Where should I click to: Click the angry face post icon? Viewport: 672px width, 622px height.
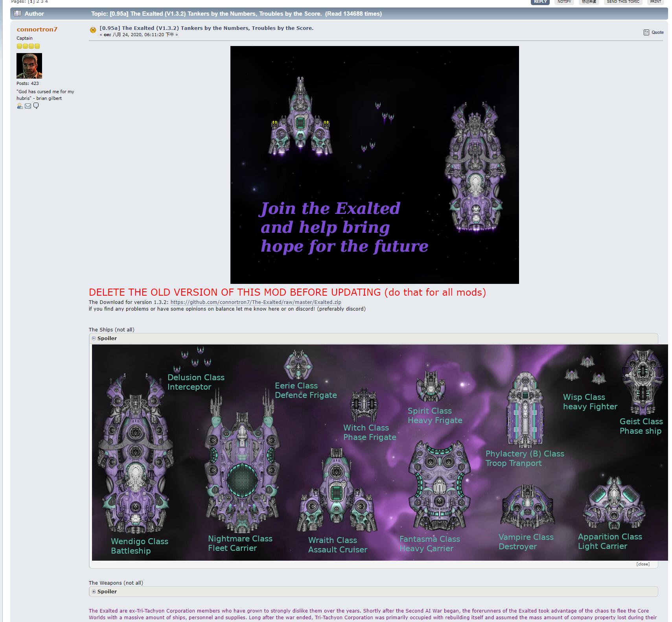click(93, 30)
